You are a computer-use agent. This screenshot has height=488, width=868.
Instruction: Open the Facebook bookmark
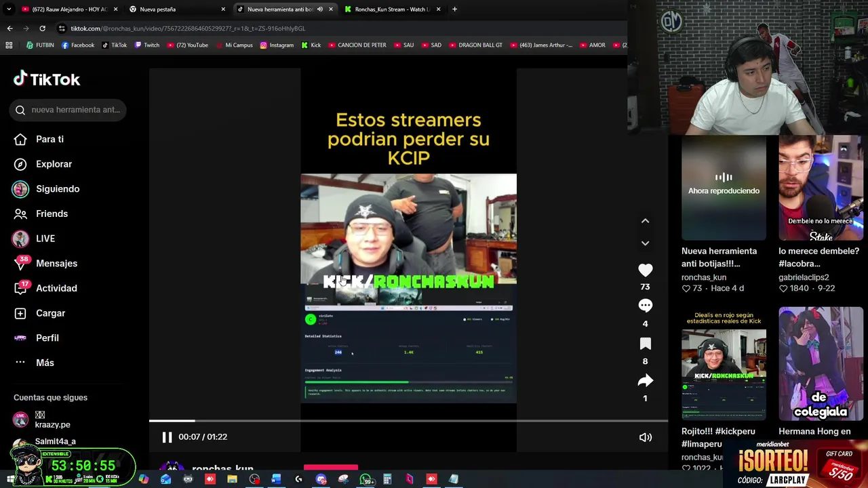click(78, 45)
